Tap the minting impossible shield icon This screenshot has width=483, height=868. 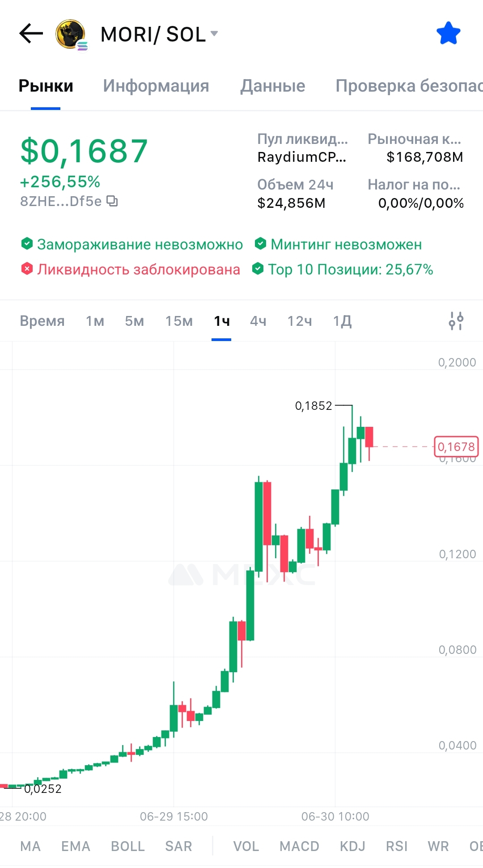(x=260, y=244)
